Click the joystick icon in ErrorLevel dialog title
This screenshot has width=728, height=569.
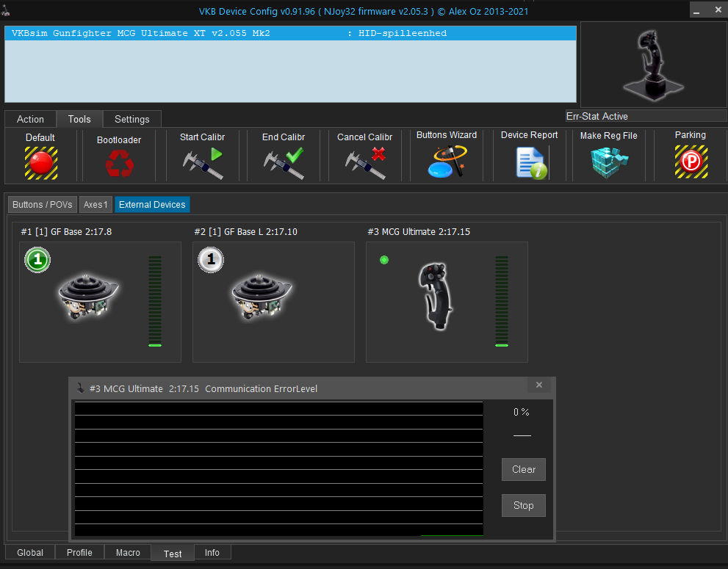point(81,388)
